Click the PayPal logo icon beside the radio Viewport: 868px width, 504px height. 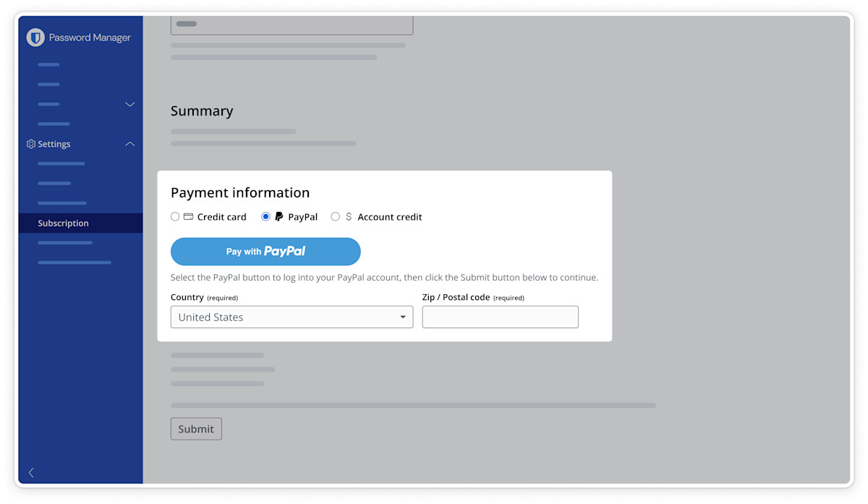pos(279,216)
